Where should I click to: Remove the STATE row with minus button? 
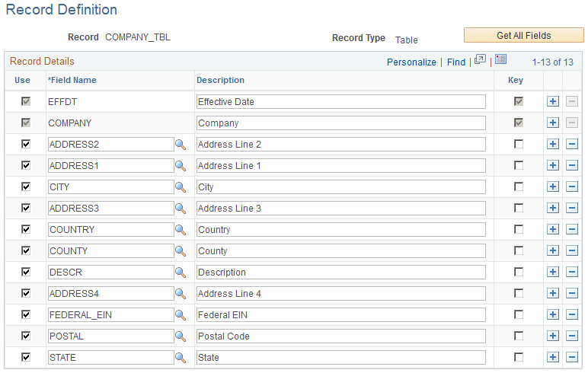pyautogui.click(x=571, y=357)
